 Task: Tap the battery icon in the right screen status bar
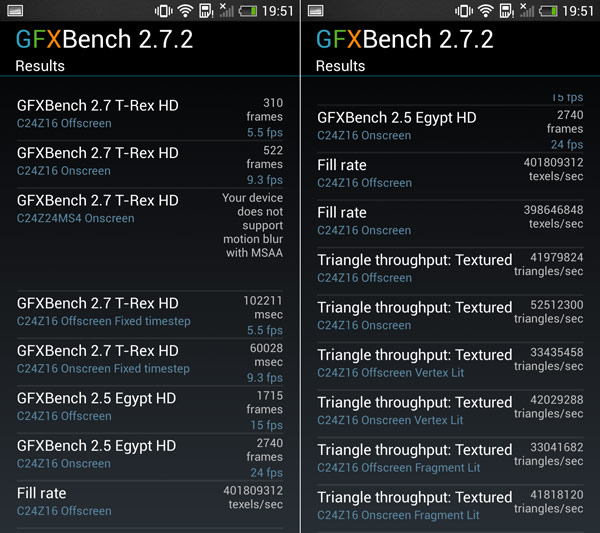[548, 11]
